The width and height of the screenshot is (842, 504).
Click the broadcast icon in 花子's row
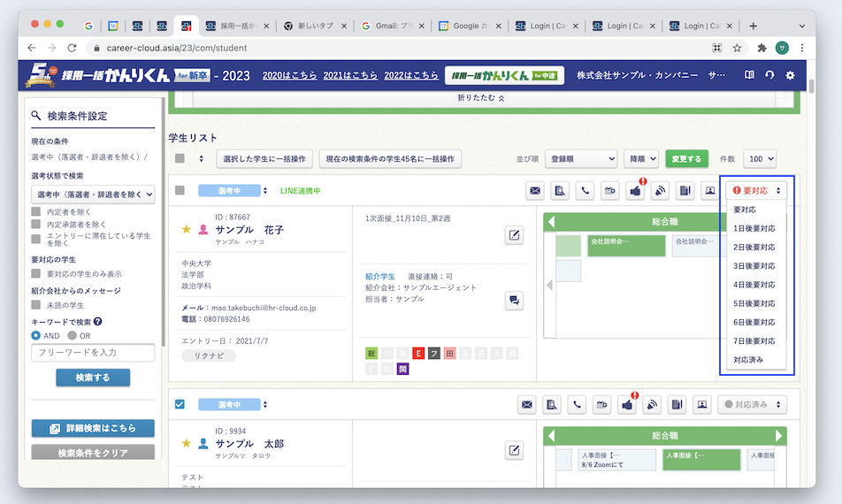[660, 190]
